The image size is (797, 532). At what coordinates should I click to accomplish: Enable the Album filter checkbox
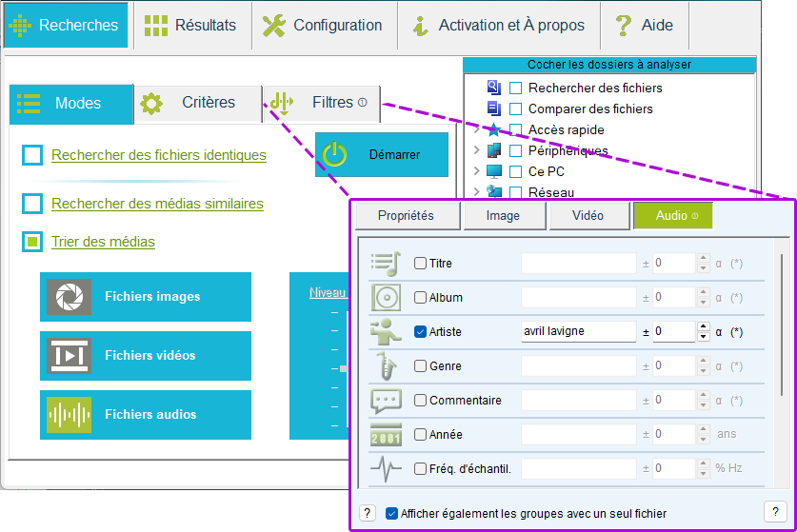coord(420,297)
